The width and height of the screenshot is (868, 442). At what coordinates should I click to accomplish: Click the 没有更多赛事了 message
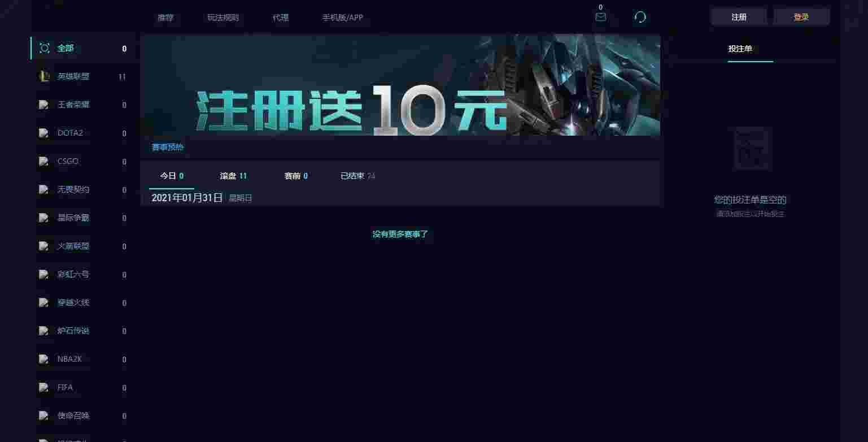point(400,234)
